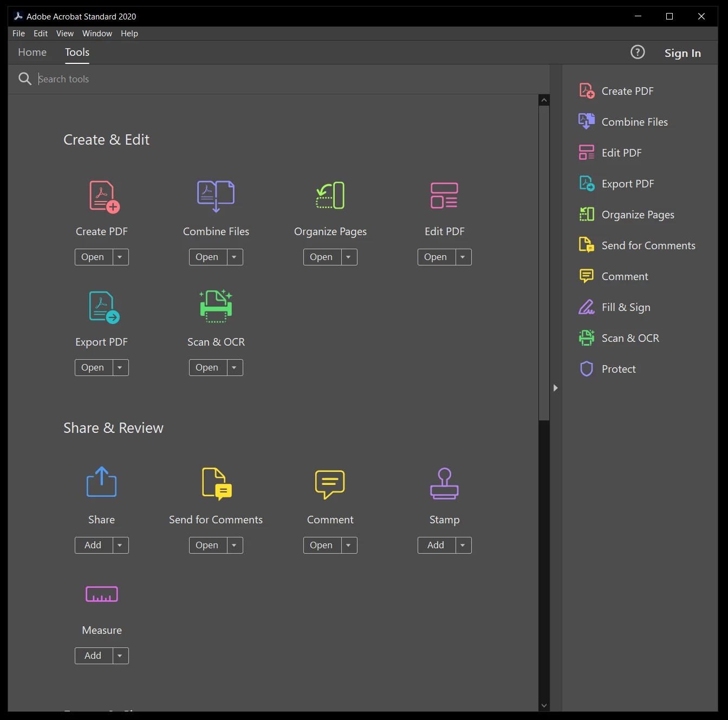The image size is (728, 720).
Task: Open the Window menu
Action: pyautogui.click(x=97, y=34)
